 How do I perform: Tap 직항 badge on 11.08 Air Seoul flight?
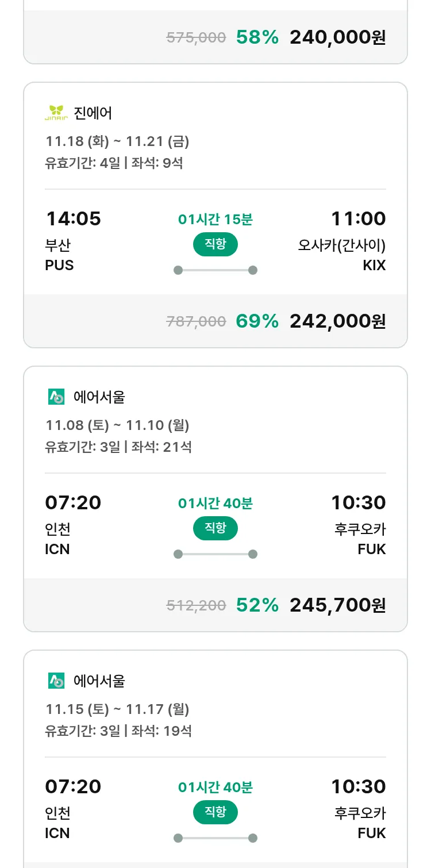pos(215,528)
